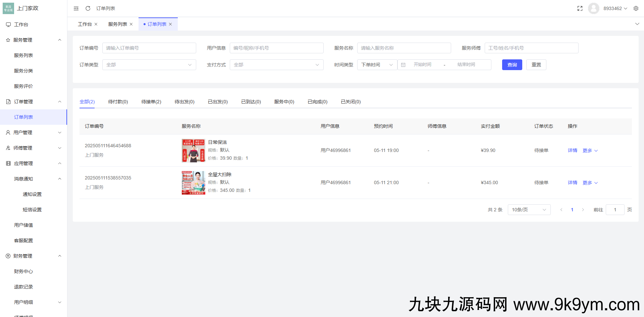Viewport: 644px width, 317px height.
Task: Open 详情 for order 202505111646454688
Action: coord(572,150)
